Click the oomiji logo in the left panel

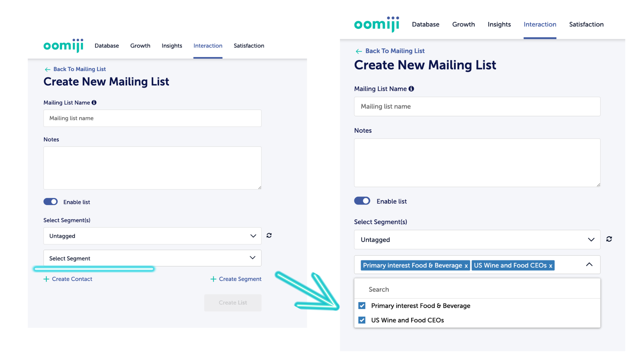pos(63,45)
